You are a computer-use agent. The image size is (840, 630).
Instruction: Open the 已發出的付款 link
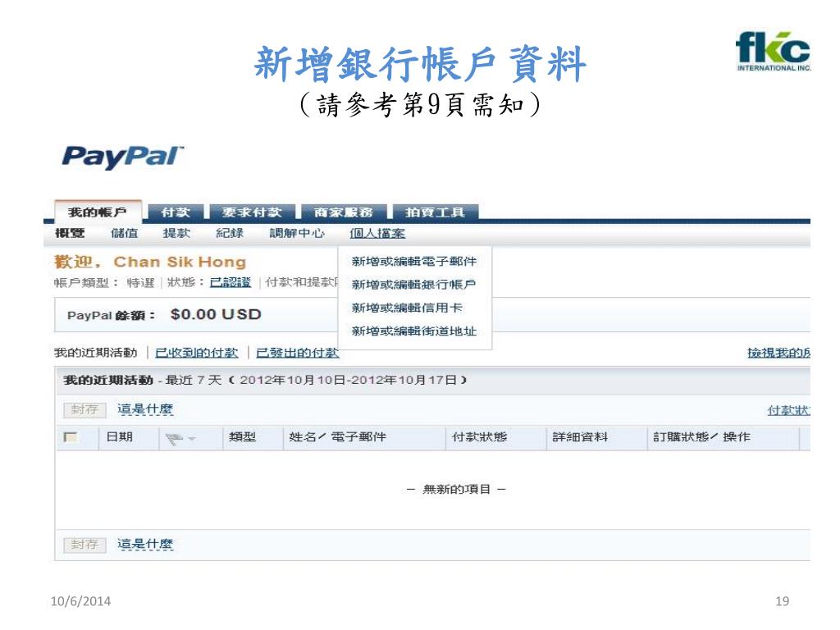click(x=298, y=353)
